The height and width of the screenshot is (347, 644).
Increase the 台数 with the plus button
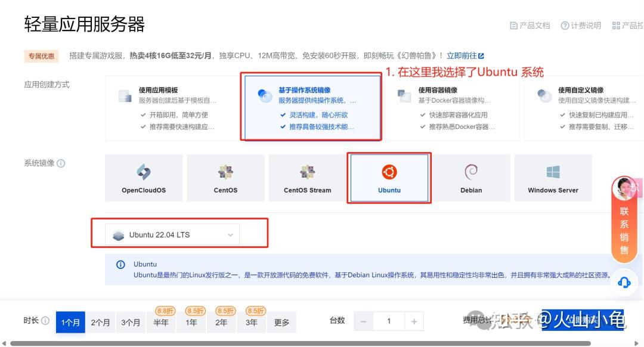(414, 321)
